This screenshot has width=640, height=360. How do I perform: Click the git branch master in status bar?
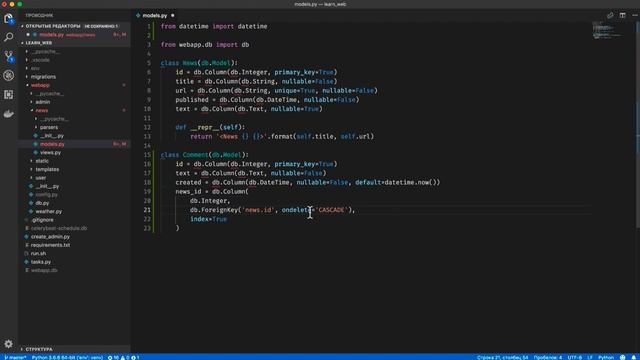[15, 357]
